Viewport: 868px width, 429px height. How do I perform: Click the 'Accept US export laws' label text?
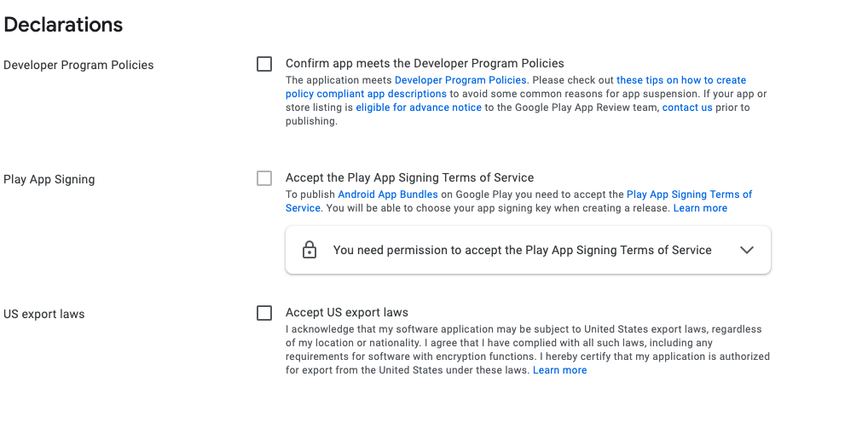[x=347, y=313]
